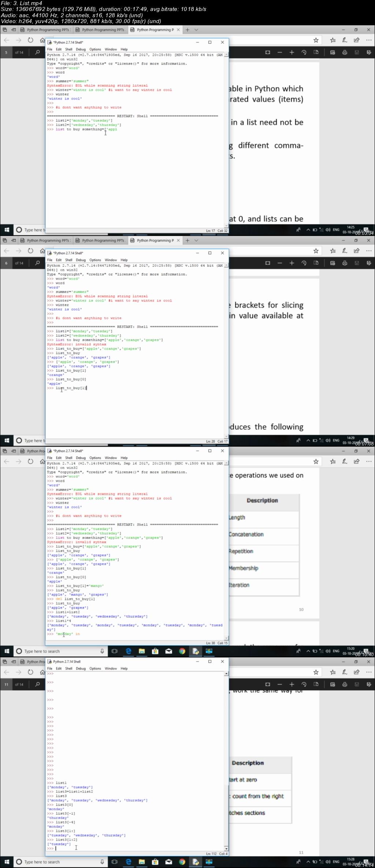Open favorites hub icon in 00:03:34 frame
Viewport: 375px width, 868px height.
click(333, 40)
